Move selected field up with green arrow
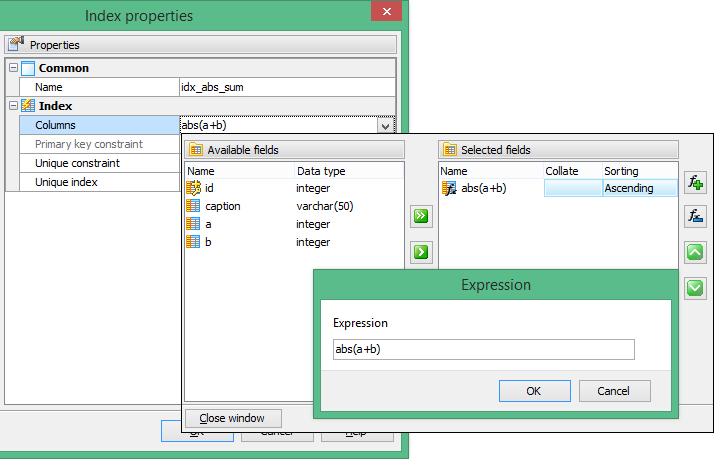 695,252
